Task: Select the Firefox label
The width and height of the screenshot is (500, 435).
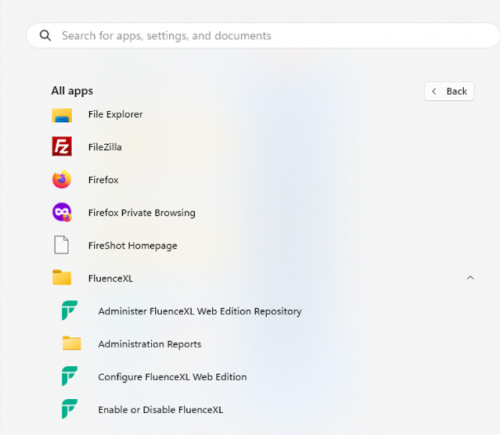Action: (103, 180)
